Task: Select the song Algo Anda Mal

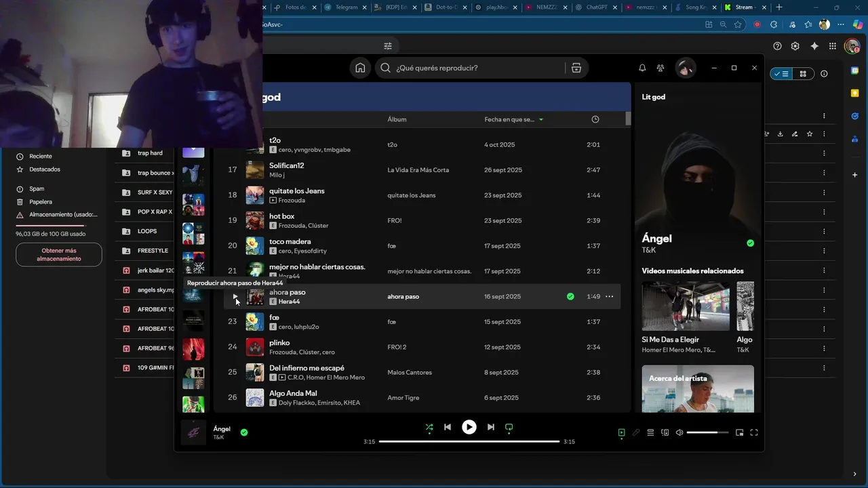Action: coord(293,393)
